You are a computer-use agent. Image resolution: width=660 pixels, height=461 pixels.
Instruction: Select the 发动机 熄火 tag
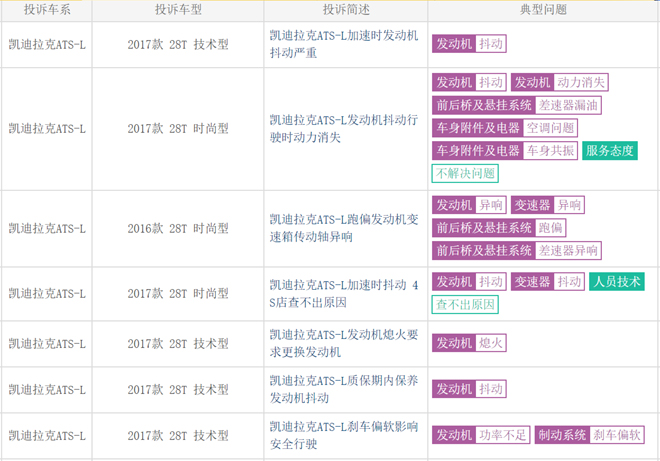pyautogui.click(x=469, y=343)
